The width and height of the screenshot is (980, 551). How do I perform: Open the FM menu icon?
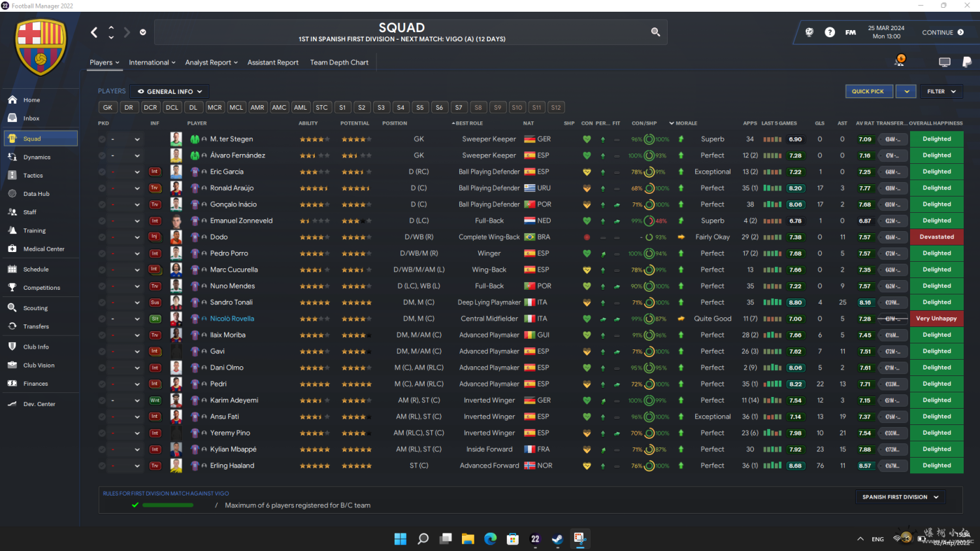pos(851,32)
